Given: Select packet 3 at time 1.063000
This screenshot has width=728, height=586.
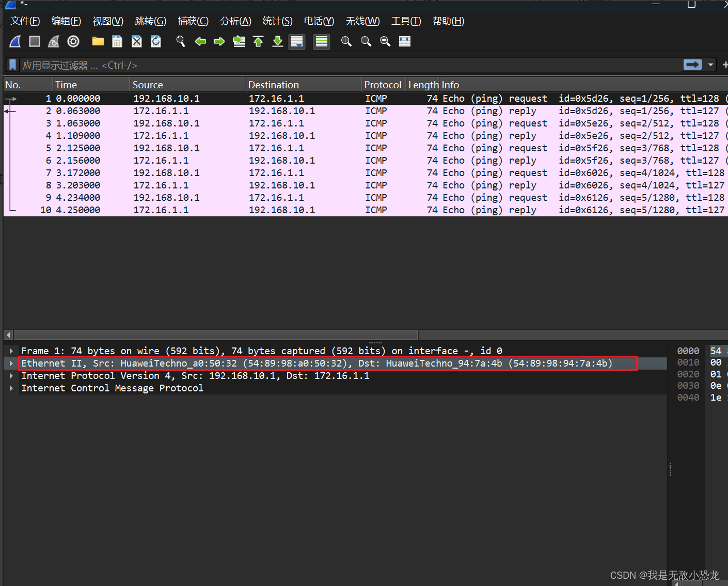Looking at the screenshot, I should pyautogui.click(x=366, y=123).
